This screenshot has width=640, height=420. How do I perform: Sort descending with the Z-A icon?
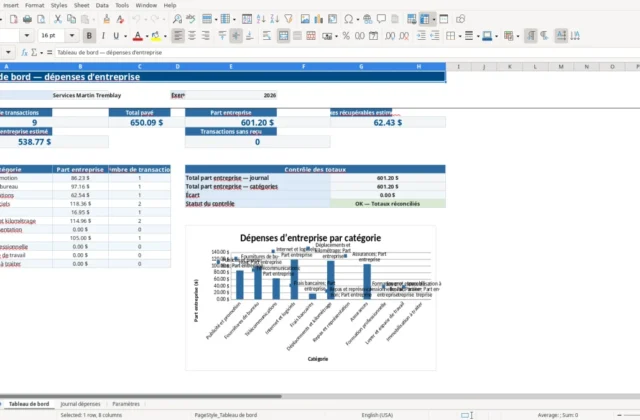coord(275,19)
